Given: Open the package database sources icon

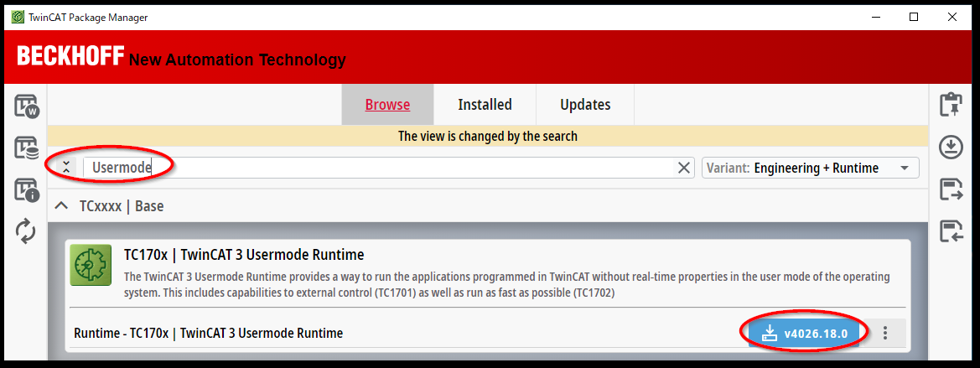Looking at the screenshot, I should click(x=26, y=148).
